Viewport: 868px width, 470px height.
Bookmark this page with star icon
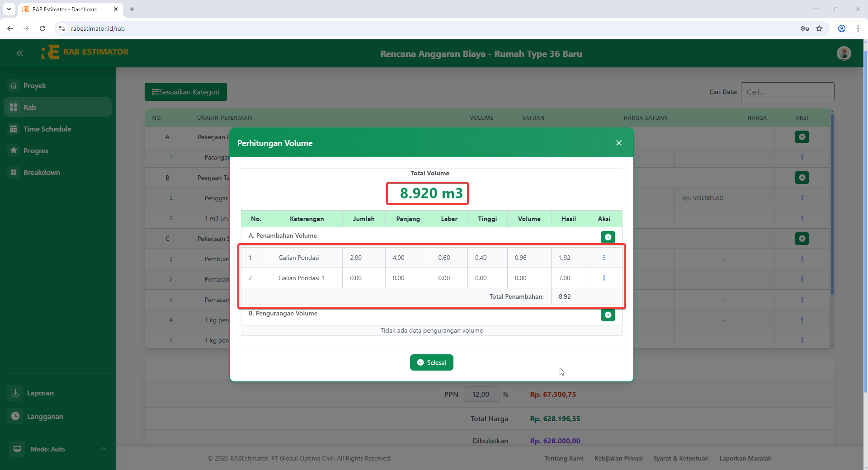click(819, 28)
